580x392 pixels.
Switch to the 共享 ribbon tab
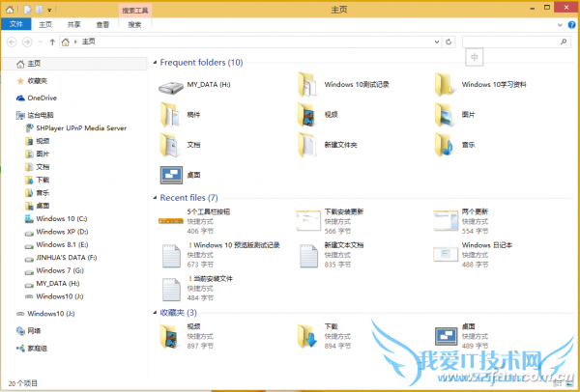(74, 25)
